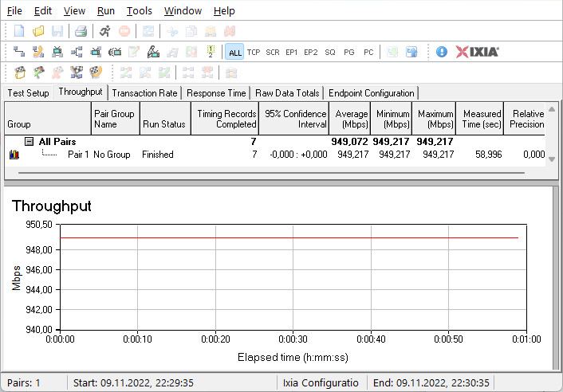This screenshot has height=392, width=563.
Task: Click the TV icon with two endpoints below
Action: (x=57, y=52)
